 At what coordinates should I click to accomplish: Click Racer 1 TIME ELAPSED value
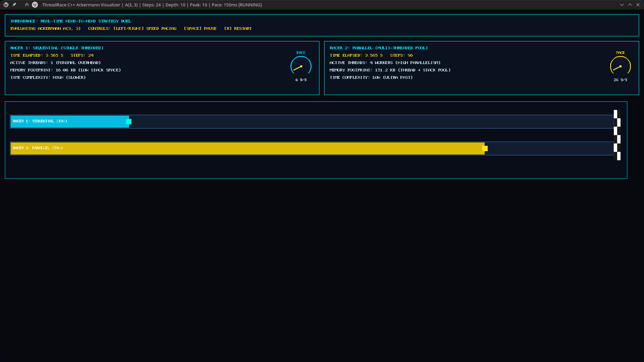37,55
